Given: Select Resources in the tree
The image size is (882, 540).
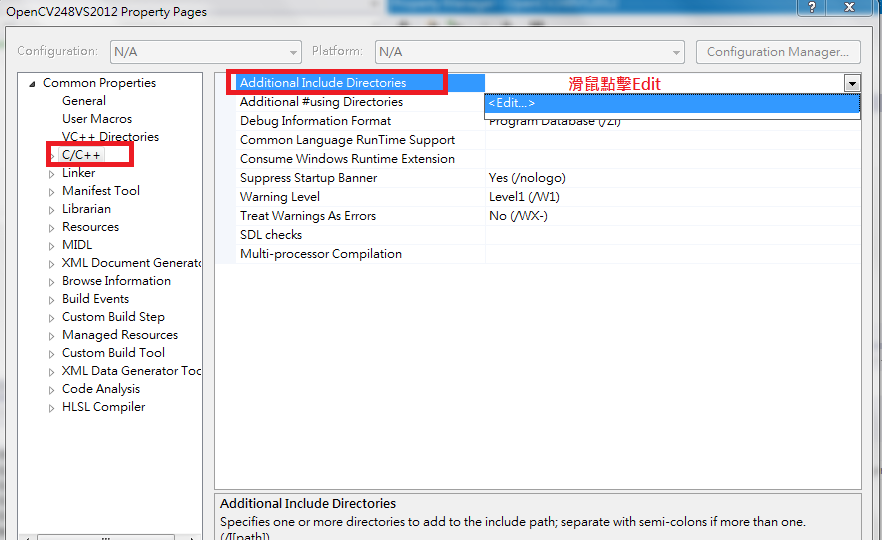Looking at the screenshot, I should (x=90, y=227).
